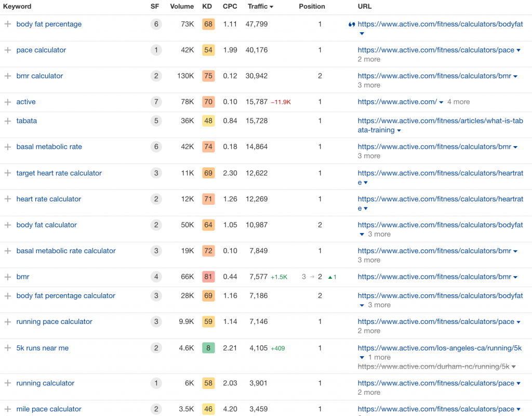Open URL dropdown arrow in "body fat percentage" row
The image size is (532, 416).
click(362, 34)
